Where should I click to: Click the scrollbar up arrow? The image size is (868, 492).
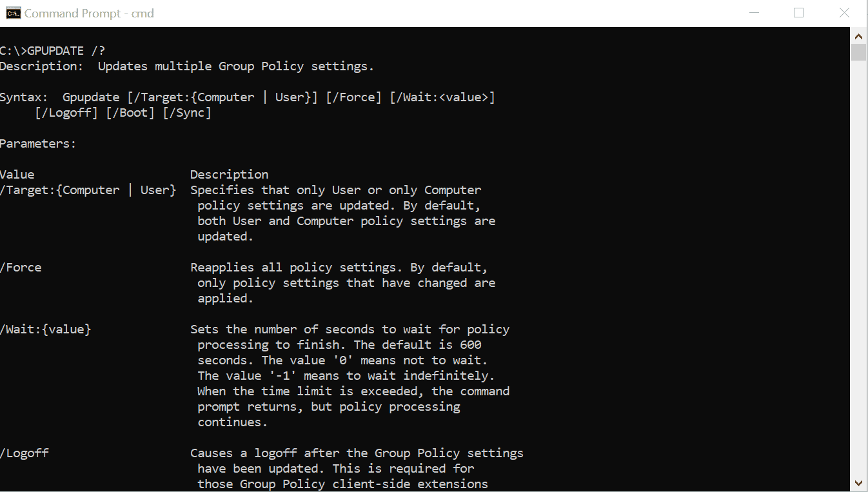(858, 36)
